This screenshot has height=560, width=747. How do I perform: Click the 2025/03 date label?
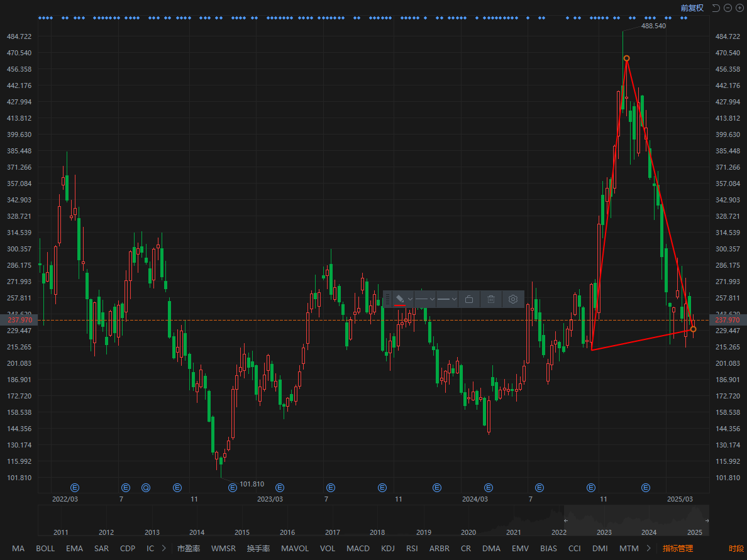680,499
